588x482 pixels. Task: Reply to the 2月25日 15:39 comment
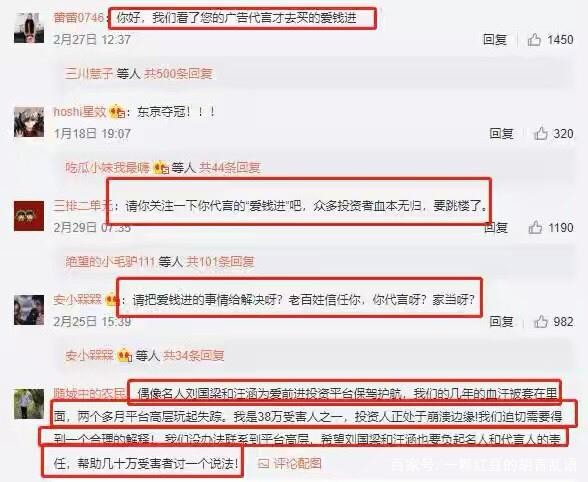(501, 321)
